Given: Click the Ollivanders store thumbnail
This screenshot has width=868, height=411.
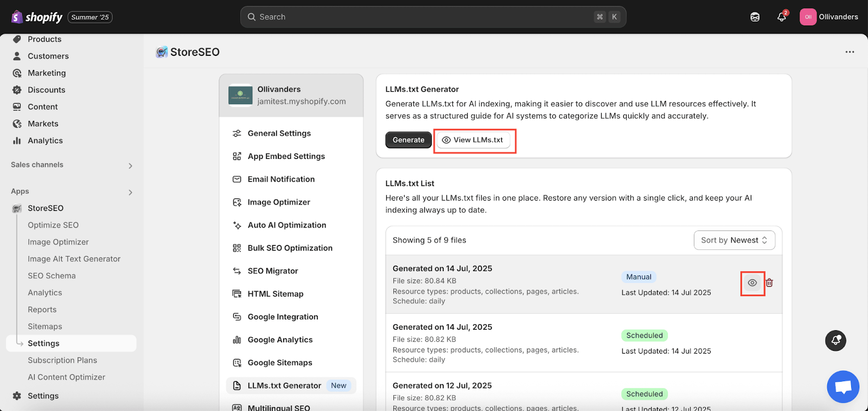Looking at the screenshot, I should click(x=240, y=95).
